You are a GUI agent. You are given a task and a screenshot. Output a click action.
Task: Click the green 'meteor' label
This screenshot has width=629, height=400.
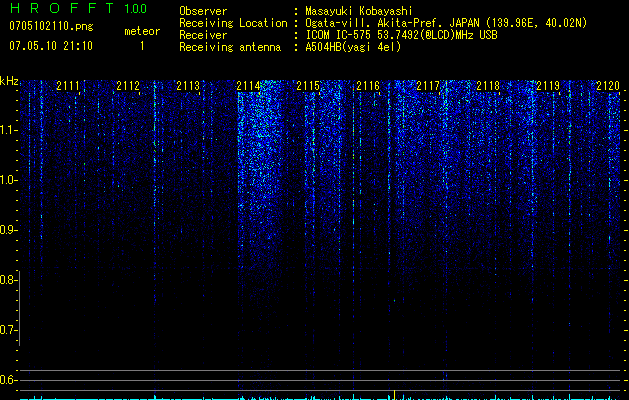[x=142, y=31]
